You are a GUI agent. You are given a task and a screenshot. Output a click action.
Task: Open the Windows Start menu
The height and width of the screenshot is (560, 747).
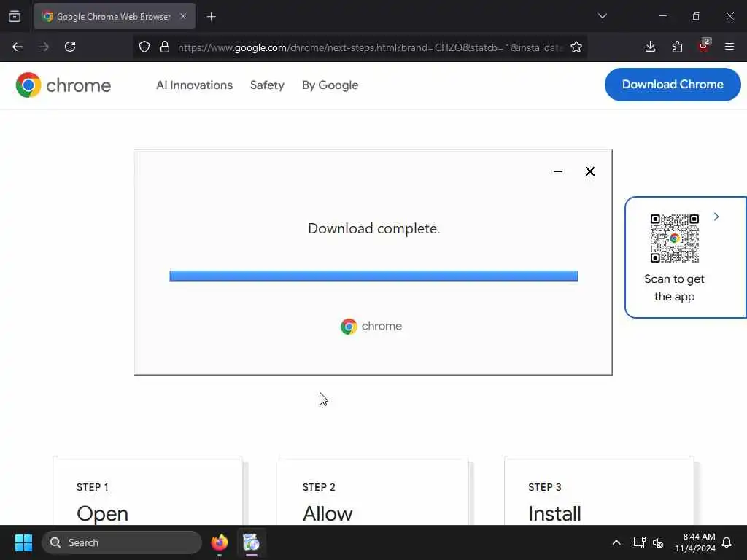pos(23,542)
